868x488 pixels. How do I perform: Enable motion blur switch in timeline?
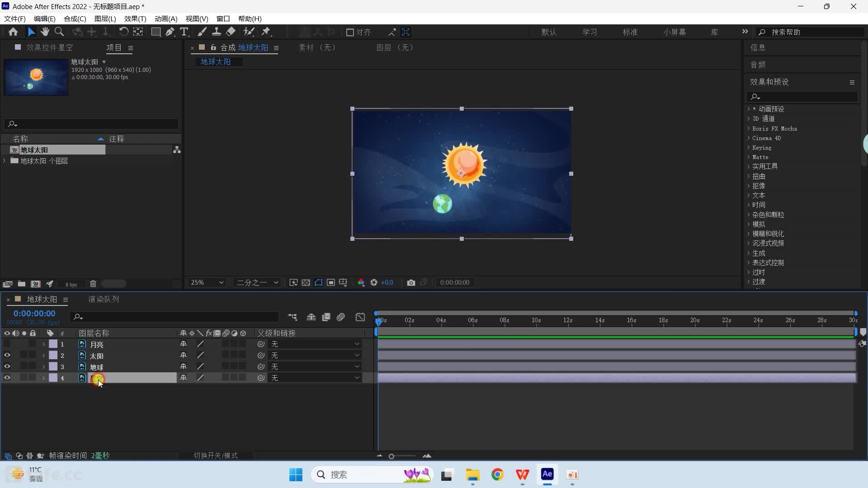(341, 317)
